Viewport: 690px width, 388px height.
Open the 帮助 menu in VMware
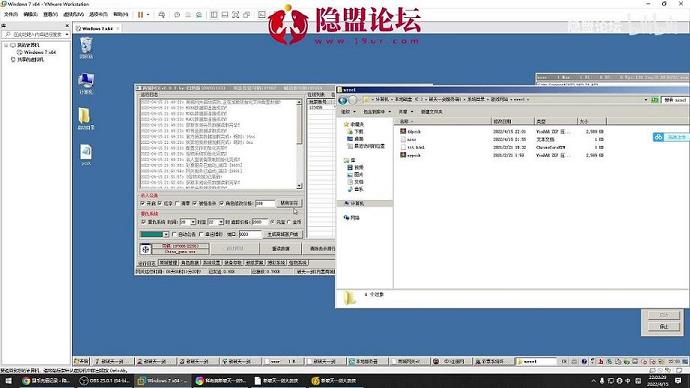click(120, 15)
